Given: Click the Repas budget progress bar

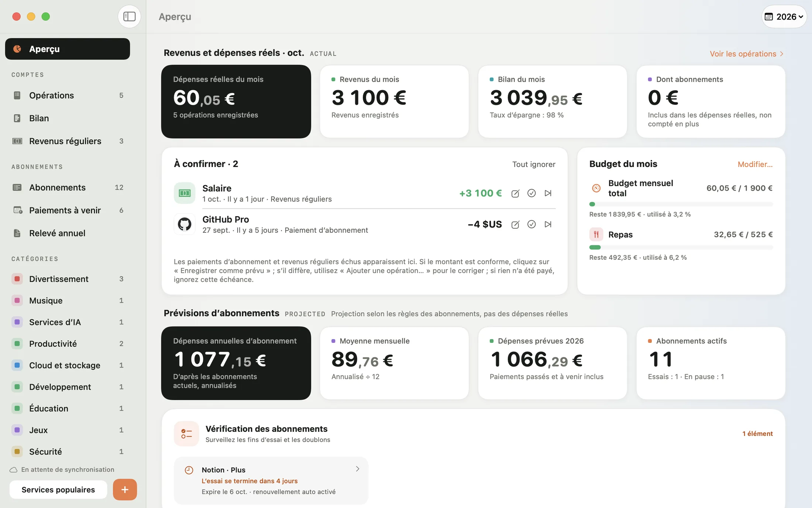Looking at the screenshot, I should (681, 248).
